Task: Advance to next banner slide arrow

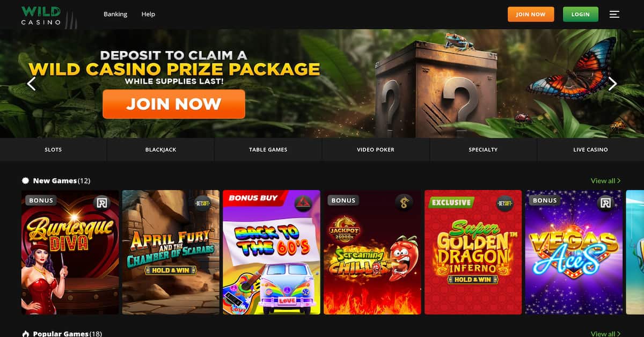Action: pos(612,84)
